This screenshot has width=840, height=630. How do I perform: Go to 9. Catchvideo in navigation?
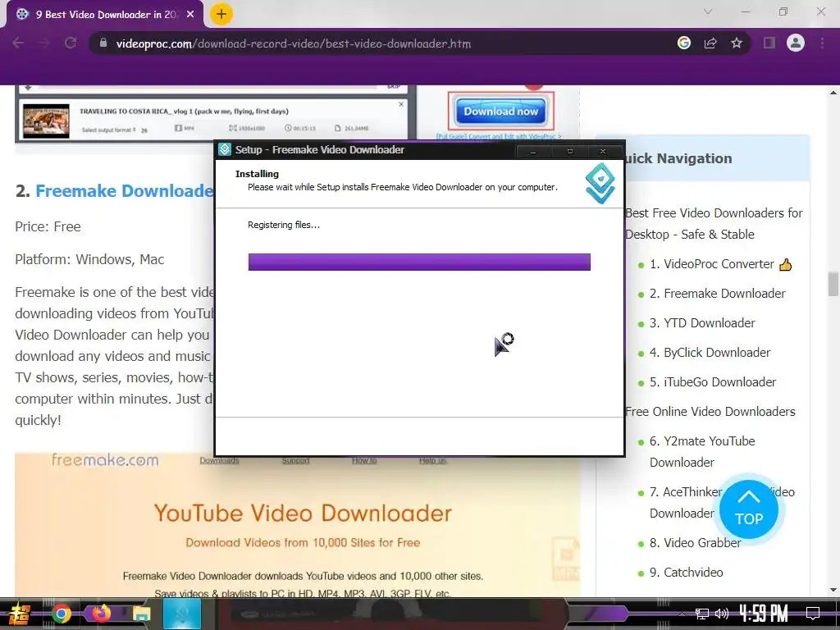coord(687,572)
